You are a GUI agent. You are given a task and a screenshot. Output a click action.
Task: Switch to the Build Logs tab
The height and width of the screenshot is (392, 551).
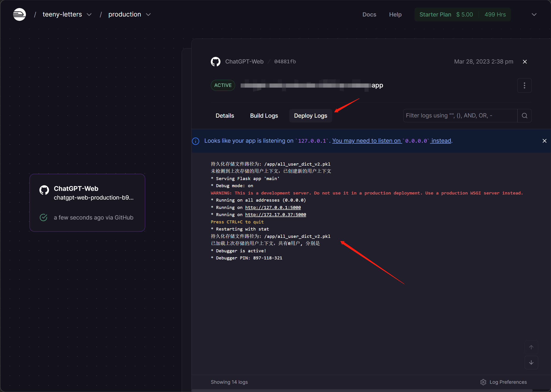pyautogui.click(x=264, y=116)
